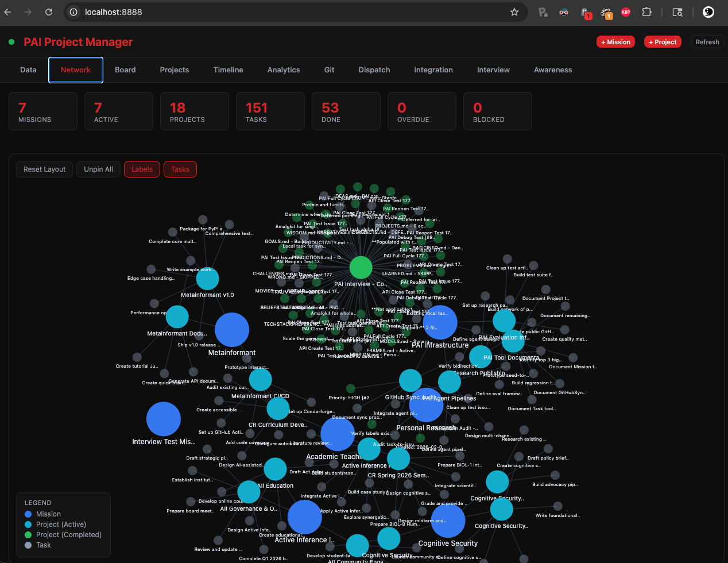Open the Interview tab

click(493, 70)
